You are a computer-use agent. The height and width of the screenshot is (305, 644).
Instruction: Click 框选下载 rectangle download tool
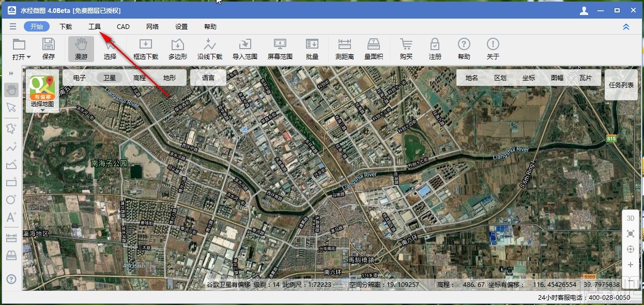pos(146,49)
